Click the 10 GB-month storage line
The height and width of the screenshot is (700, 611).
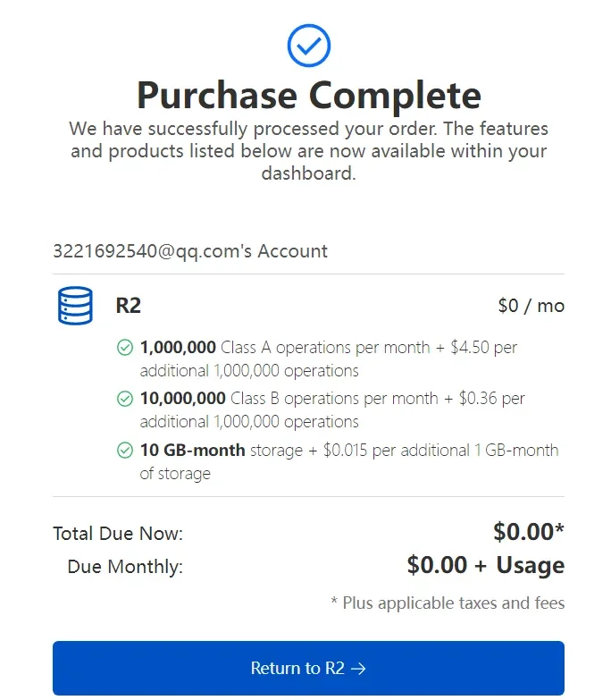point(348,450)
